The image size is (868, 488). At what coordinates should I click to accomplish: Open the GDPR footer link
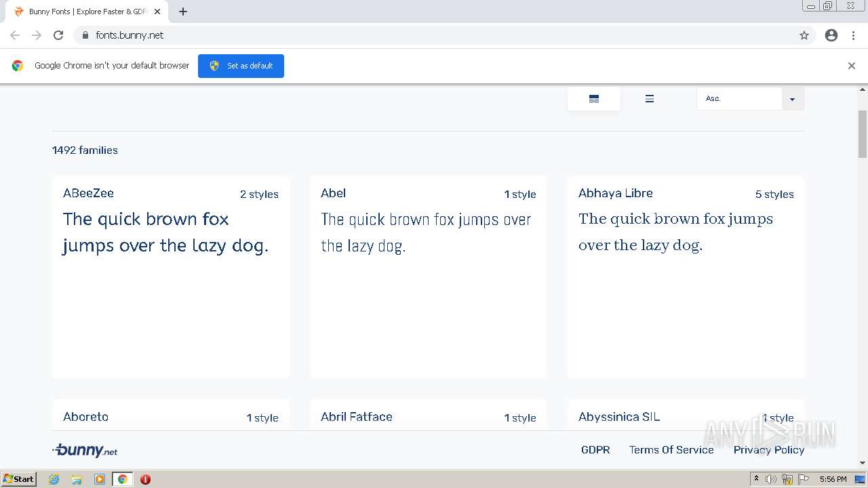tap(595, 450)
